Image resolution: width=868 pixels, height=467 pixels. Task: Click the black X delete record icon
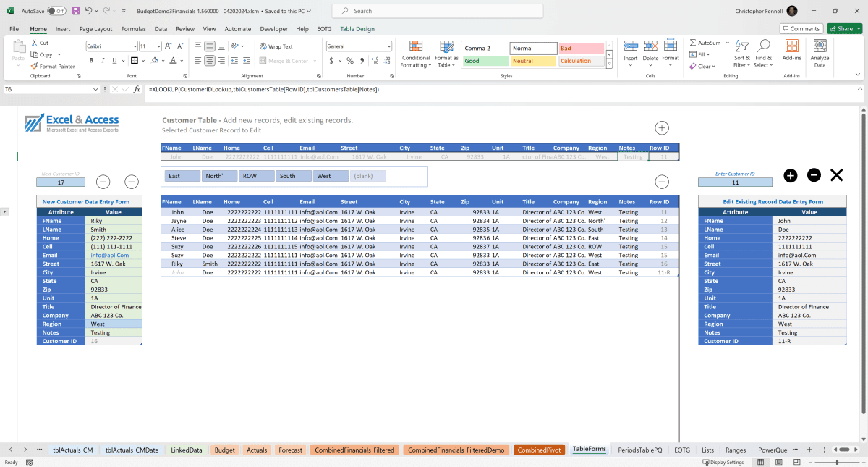click(x=836, y=174)
